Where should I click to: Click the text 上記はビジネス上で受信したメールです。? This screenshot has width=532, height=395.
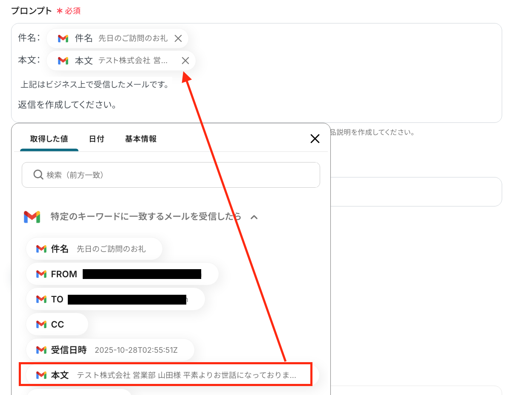pos(95,84)
